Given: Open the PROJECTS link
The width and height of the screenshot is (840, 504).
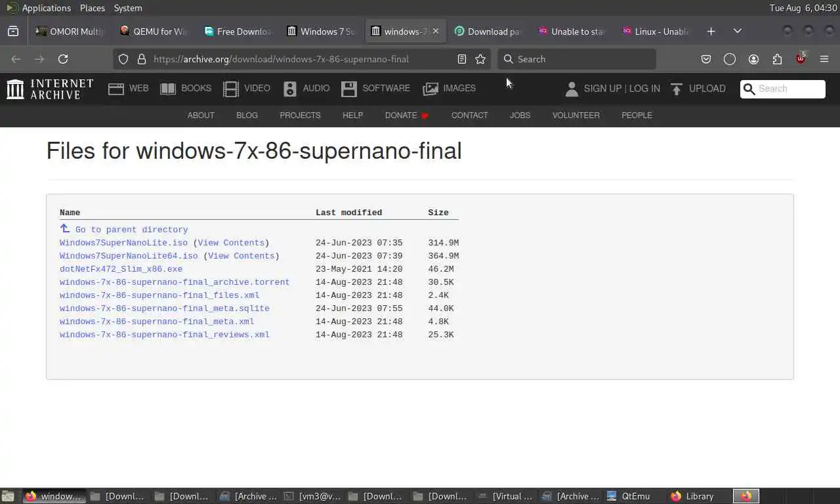Looking at the screenshot, I should [x=300, y=115].
